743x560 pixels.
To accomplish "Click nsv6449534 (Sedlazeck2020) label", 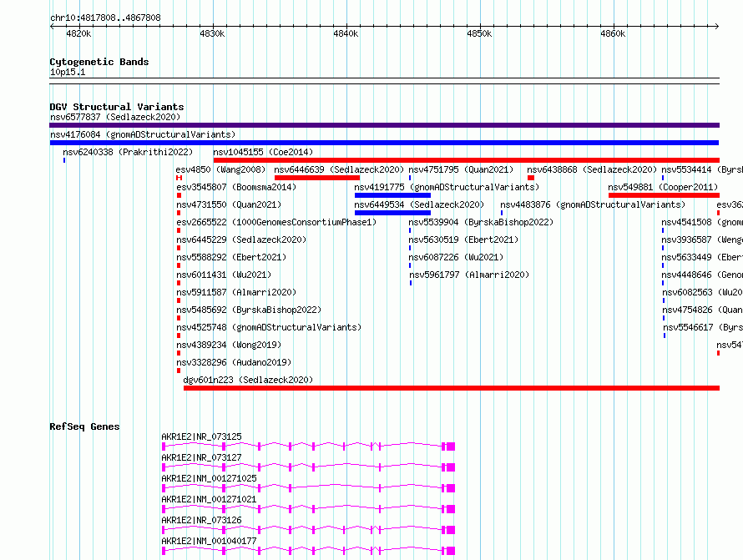I will pos(419,204).
